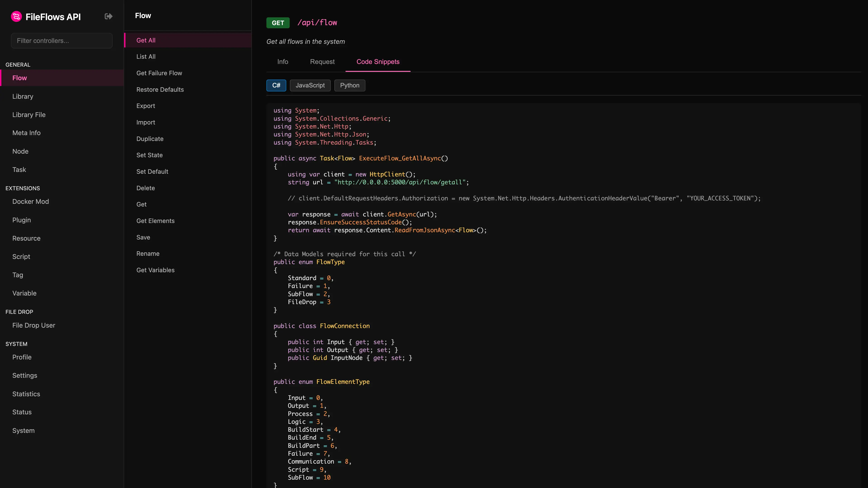Open the Script controller
This screenshot has height=488, width=868.
62,257
